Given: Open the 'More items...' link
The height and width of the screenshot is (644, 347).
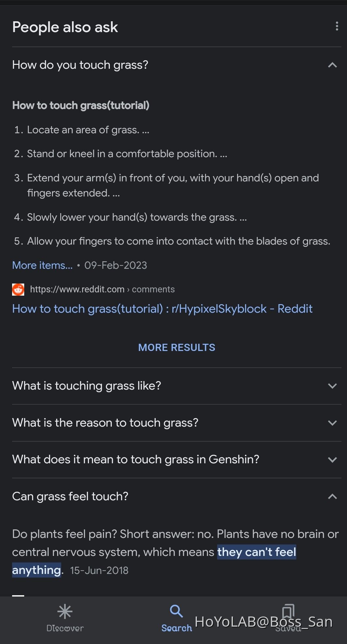Looking at the screenshot, I should click(x=42, y=265).
